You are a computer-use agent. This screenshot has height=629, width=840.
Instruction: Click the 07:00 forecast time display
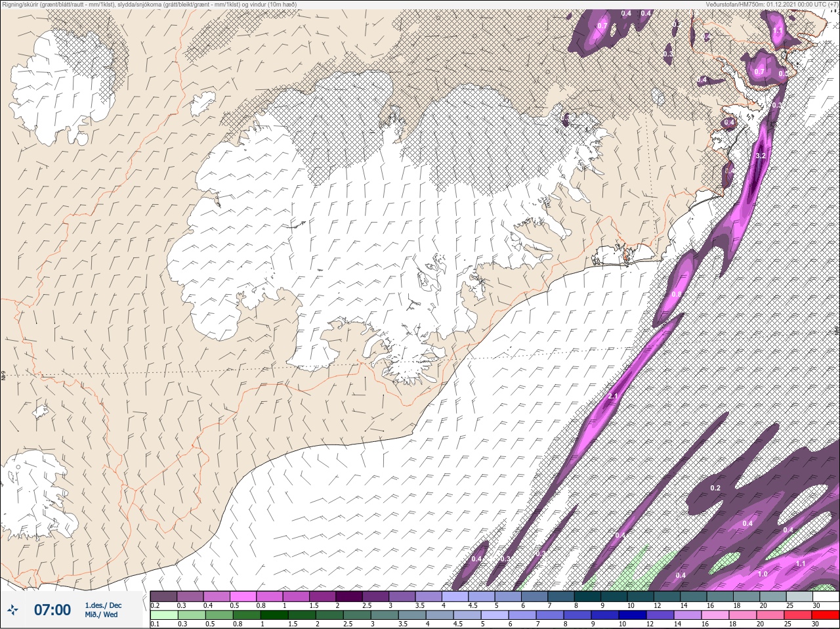point(52,610)
